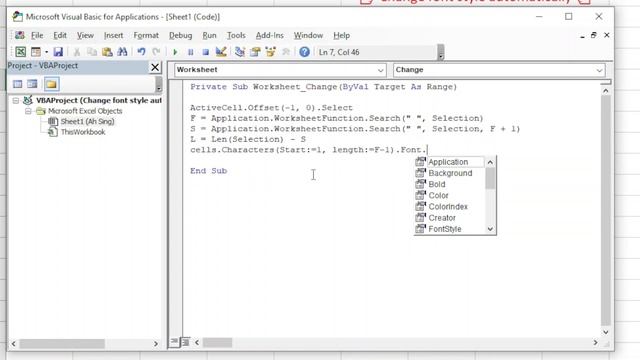The height and width of the screenshot is (360, 640).
Task: Click Project pane scroll left arrow
Action: (13, 344)
